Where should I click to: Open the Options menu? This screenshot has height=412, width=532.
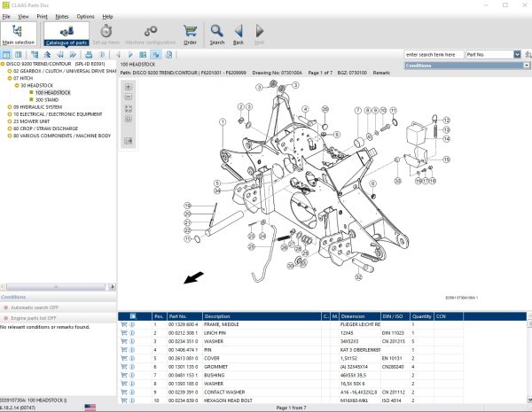[x=85, y=16]
